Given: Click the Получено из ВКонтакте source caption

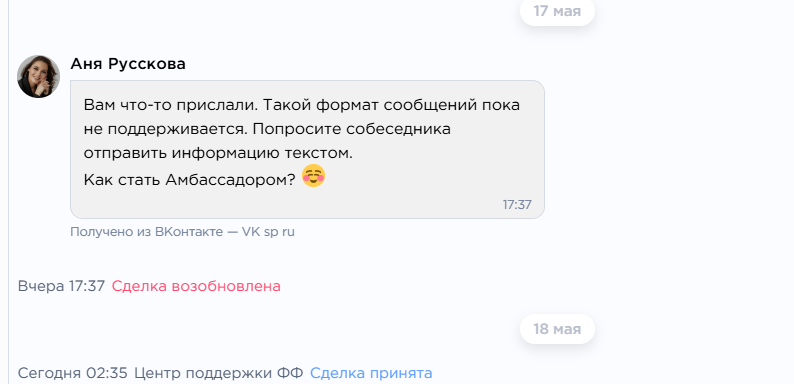Looking at the screenshot, I should click(146, 232).
